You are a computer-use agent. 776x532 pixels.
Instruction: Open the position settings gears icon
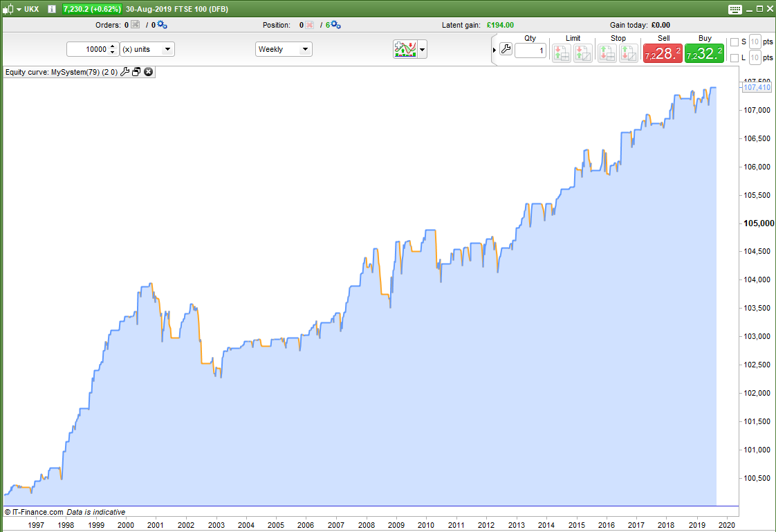(335, 25)
